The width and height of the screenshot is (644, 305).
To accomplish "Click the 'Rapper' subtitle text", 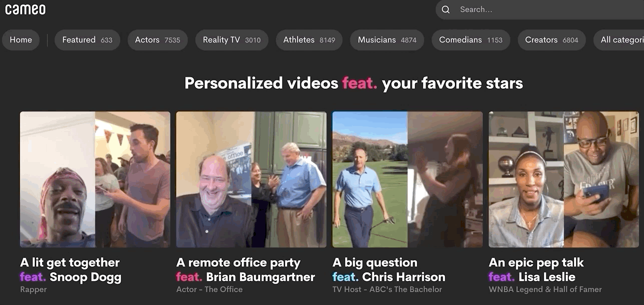I will click(34, 289).
